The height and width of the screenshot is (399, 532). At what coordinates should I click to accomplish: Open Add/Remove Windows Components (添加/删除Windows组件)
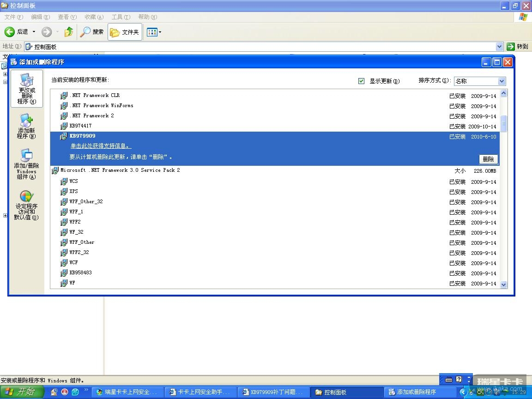coord(26,164)
